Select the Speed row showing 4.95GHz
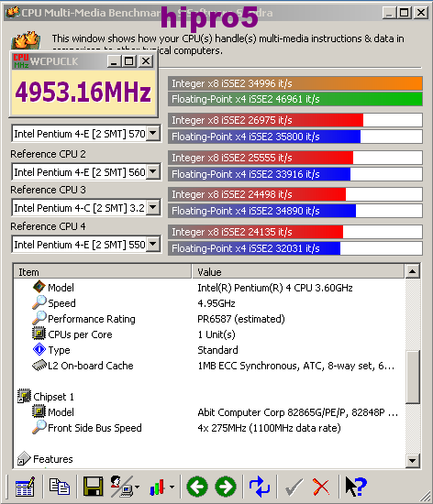This screenshot has height=504, width=433. tap(209, 302)
